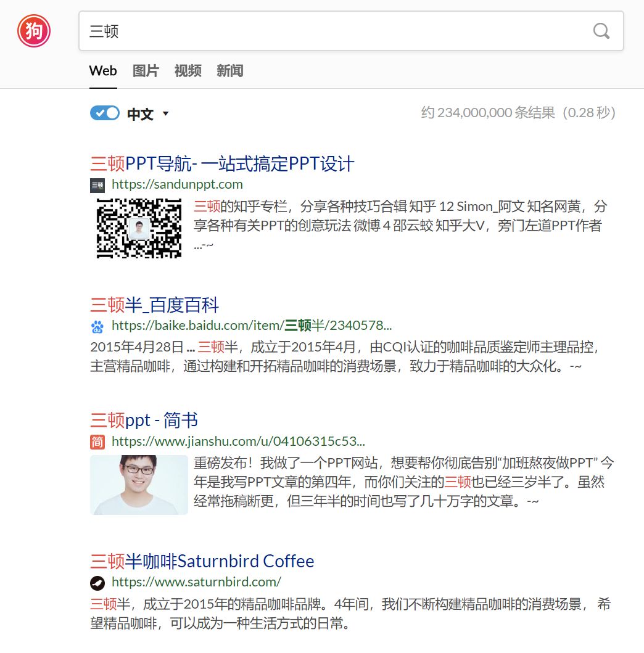This screenshot has height=653, width=644.
Task: Open 三顿半咖啡Saturnbird Coffee result title
Action: [202, 561]
